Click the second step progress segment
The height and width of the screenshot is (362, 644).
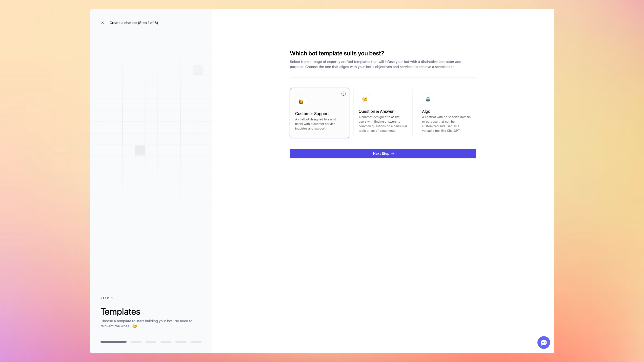136,342
